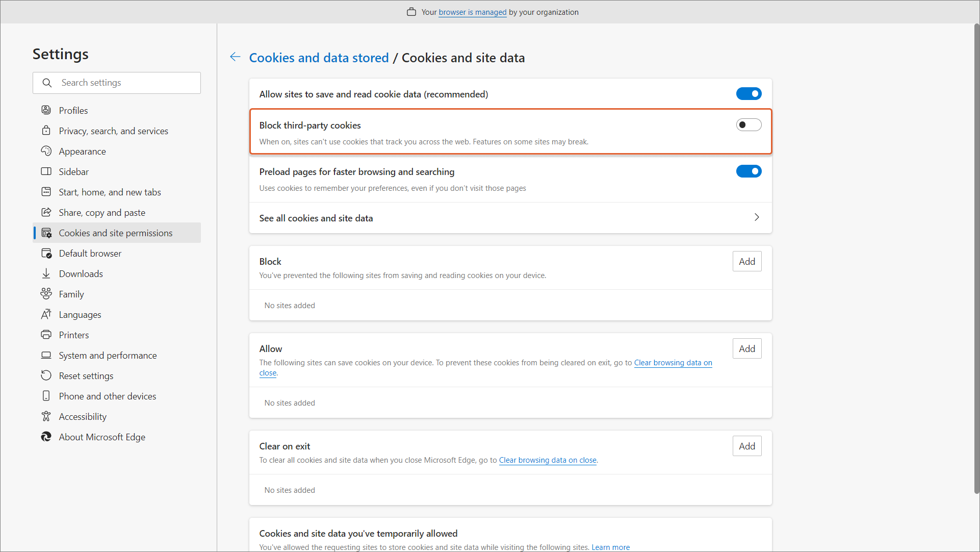The image size is (980, 552).
Task: Click the Profiles icon in the sidebar
Action: (x=46, y=110)
